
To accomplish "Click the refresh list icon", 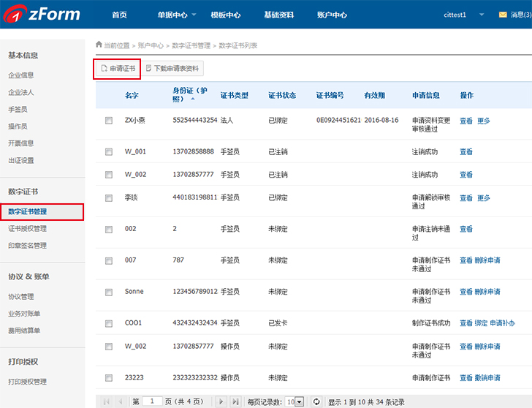I will [316, 401].
